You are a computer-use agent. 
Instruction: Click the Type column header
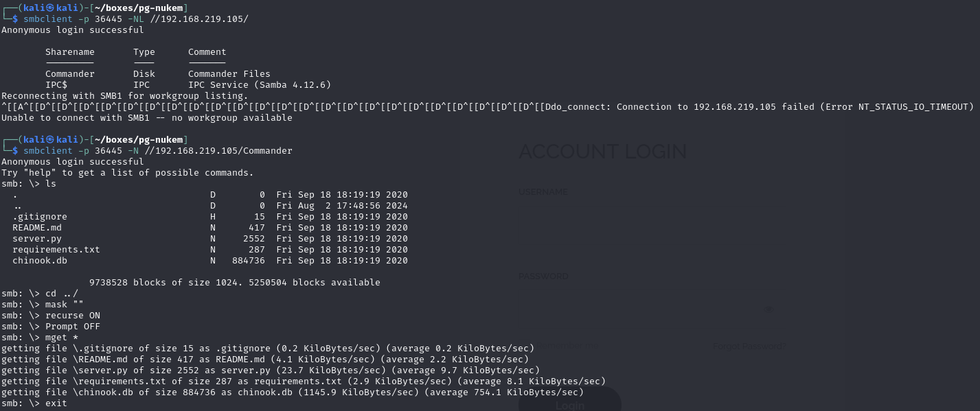144,52
